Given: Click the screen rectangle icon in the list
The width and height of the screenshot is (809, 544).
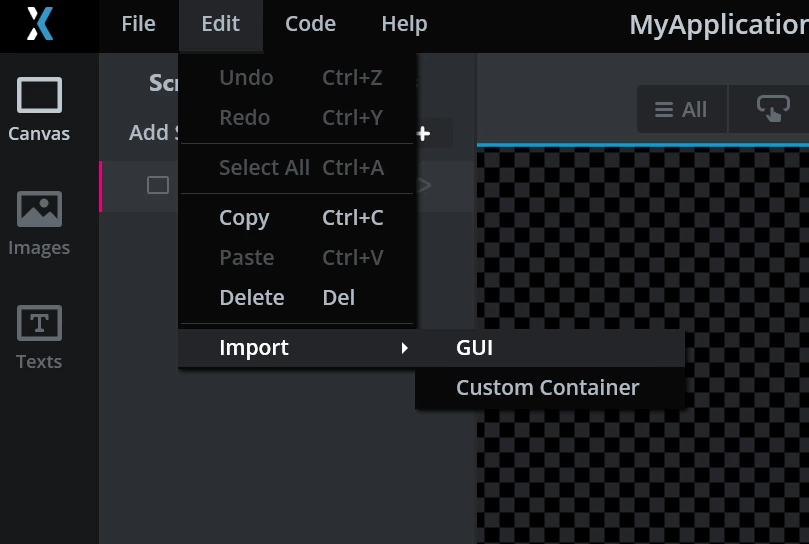Looking at the screenshot, I should (158, 185).
